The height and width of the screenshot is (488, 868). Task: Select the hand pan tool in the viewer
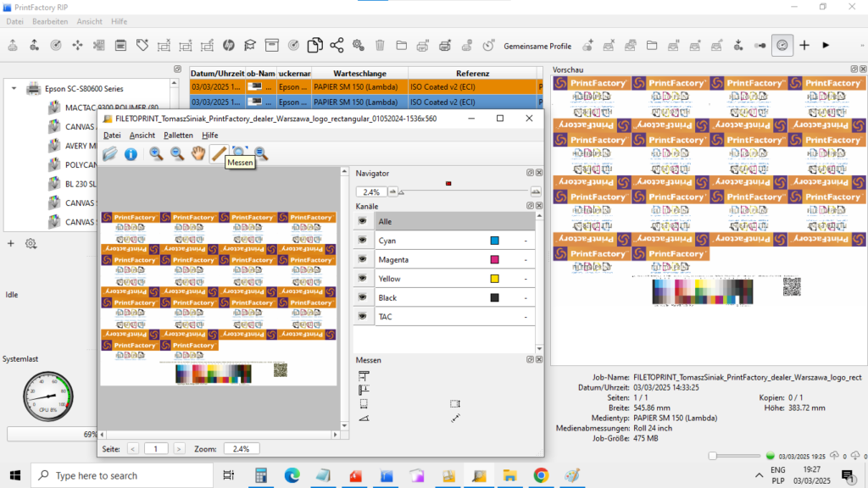[200, 153]
